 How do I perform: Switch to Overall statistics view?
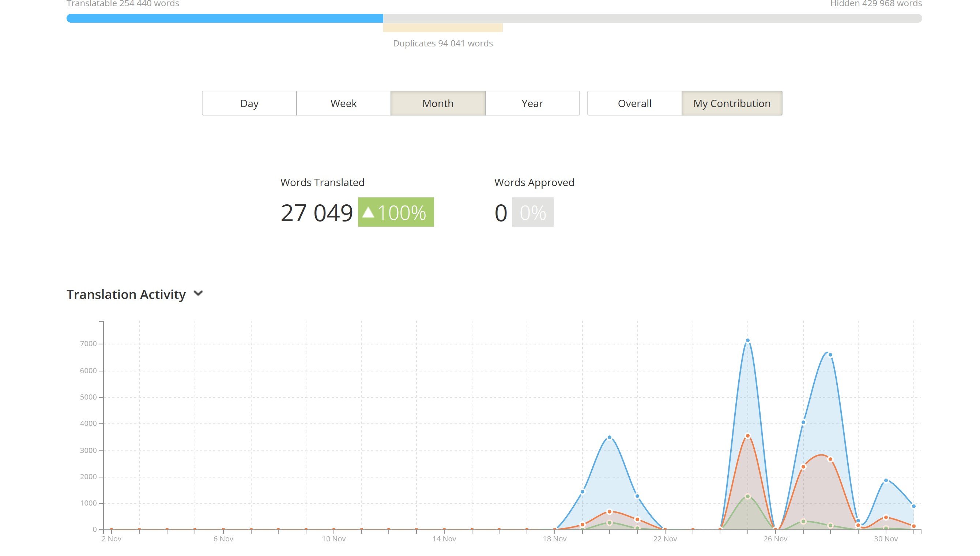tap(634, 103)
